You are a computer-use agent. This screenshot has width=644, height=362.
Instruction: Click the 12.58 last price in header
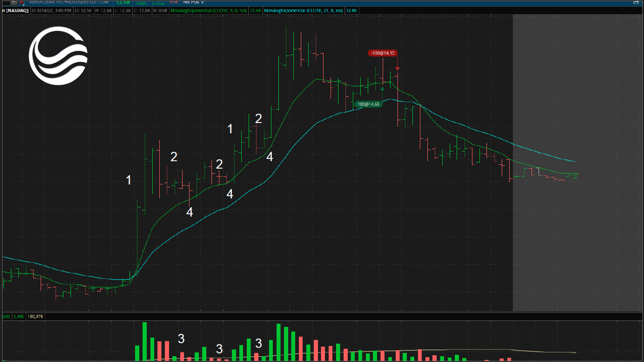click(123, 3)
